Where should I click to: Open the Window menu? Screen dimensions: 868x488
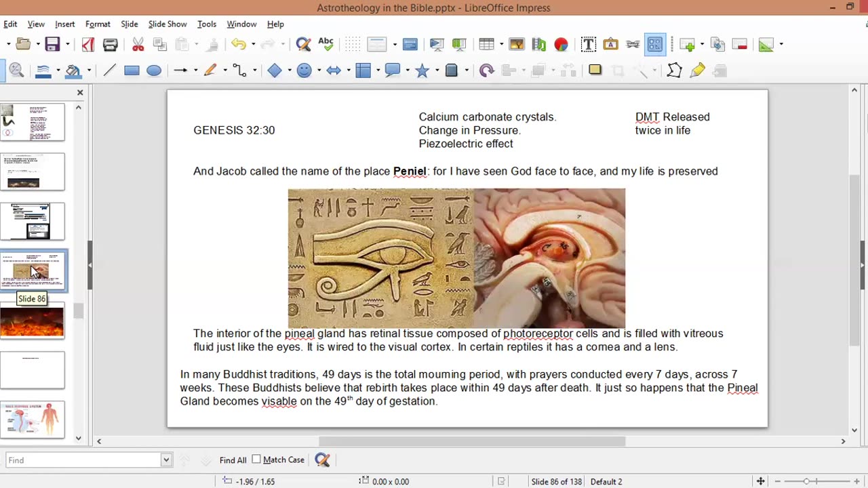[x=241, y=24]
